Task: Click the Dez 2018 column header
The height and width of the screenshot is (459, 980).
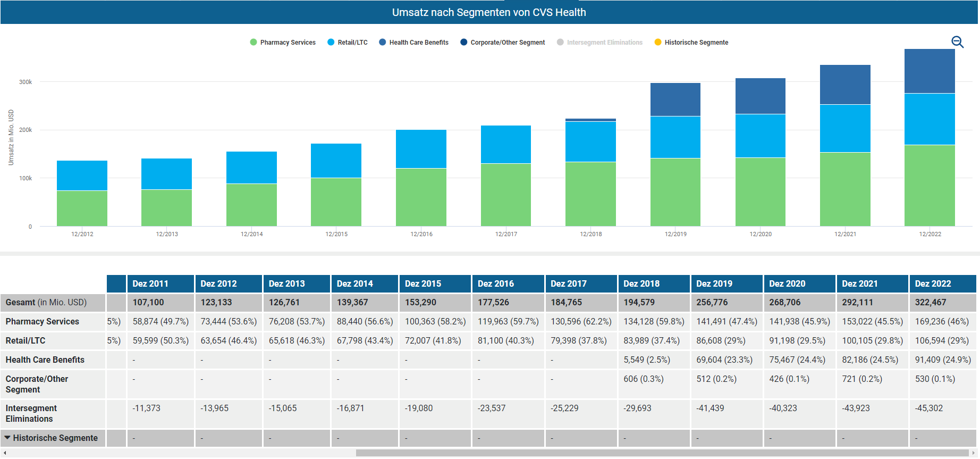Action: point(641,283)
